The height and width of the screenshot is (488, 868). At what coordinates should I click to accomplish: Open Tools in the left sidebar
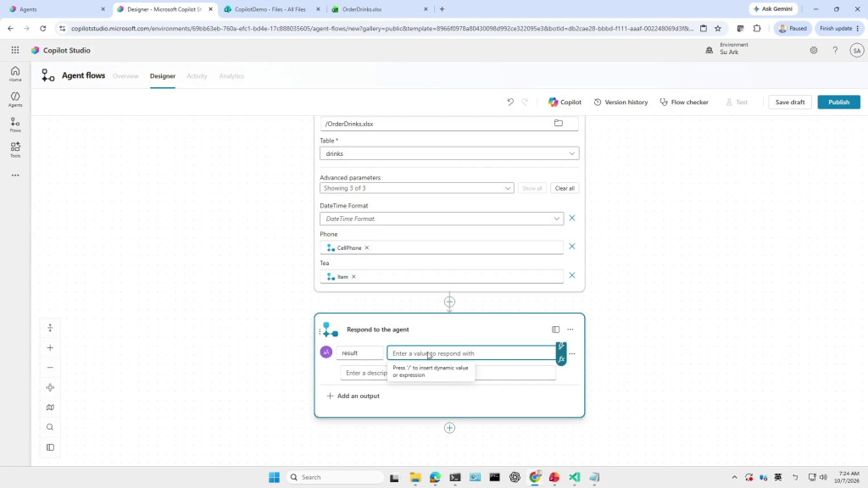(15, 149)
